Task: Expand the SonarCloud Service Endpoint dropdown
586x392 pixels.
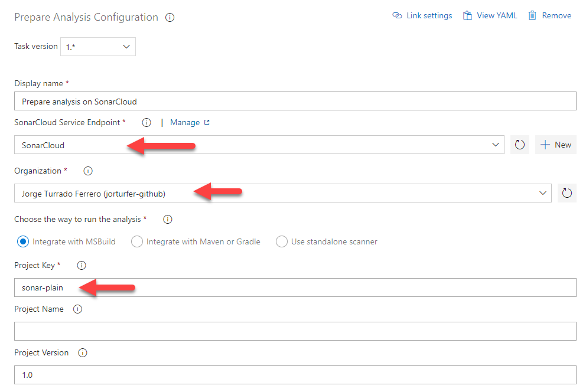Action: (x=496, y=145)
